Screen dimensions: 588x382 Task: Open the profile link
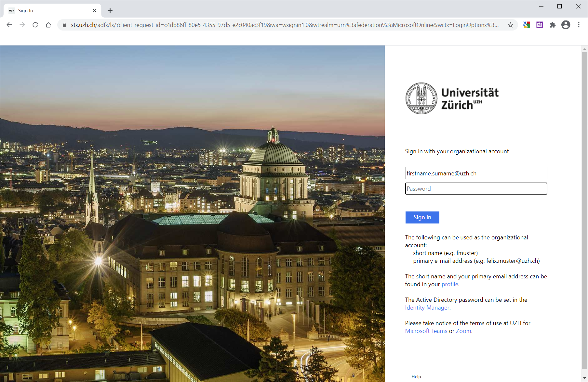pos(450,284)
